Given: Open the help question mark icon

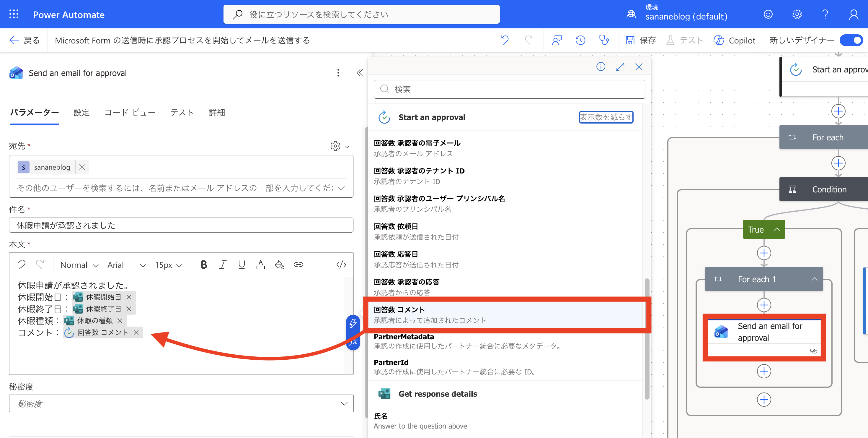Looking at the screenshot, I should point(825,14).
